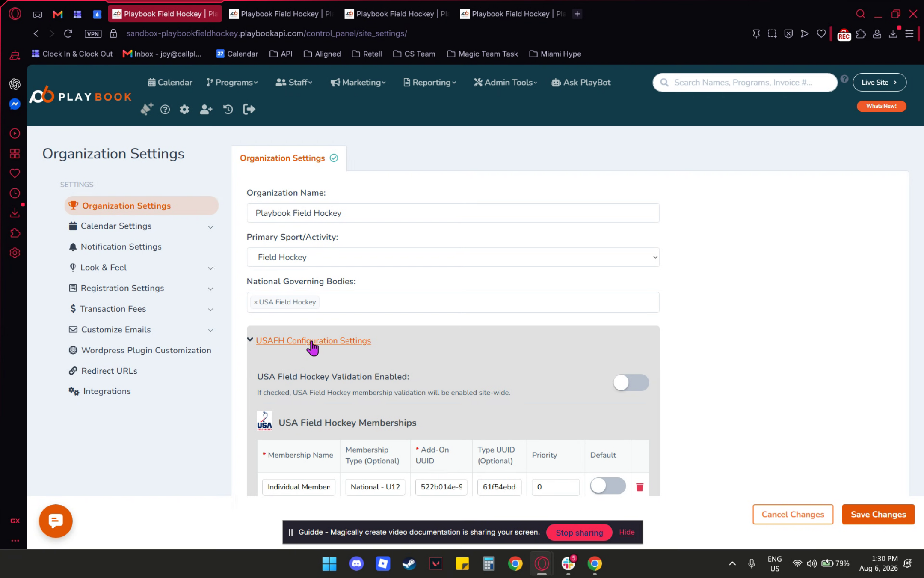Delete the Individual Membership row with trash icon
Screen dimensions: 924x578
[640, 487]
